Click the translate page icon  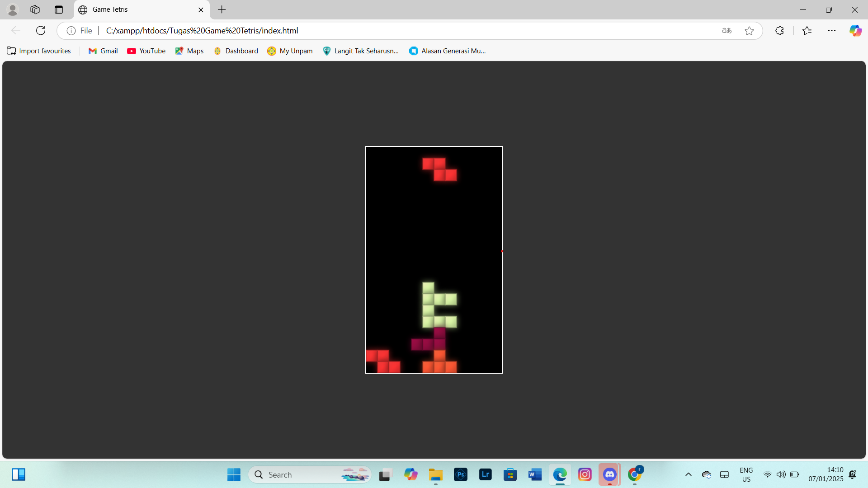(726, 31)
